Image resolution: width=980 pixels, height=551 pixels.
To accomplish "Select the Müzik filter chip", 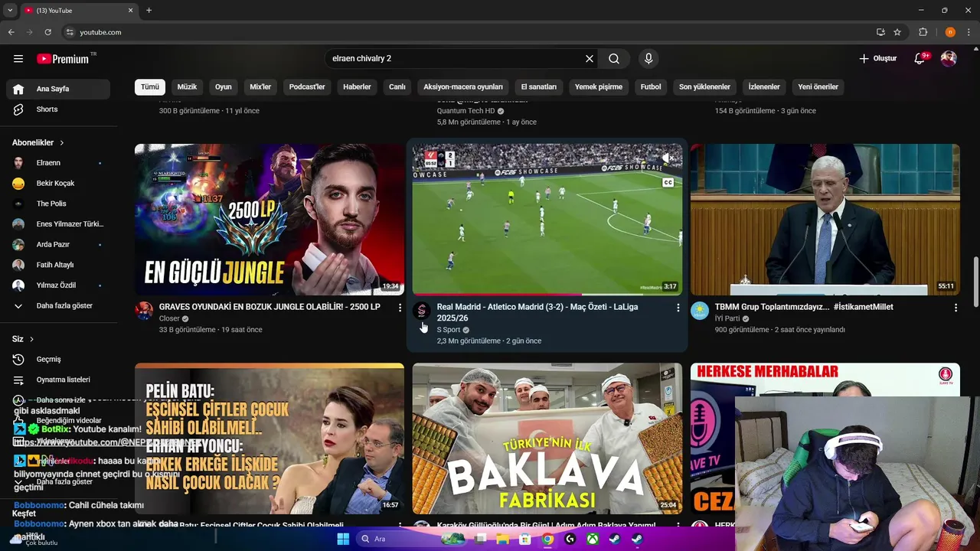I will click(188, 86).
